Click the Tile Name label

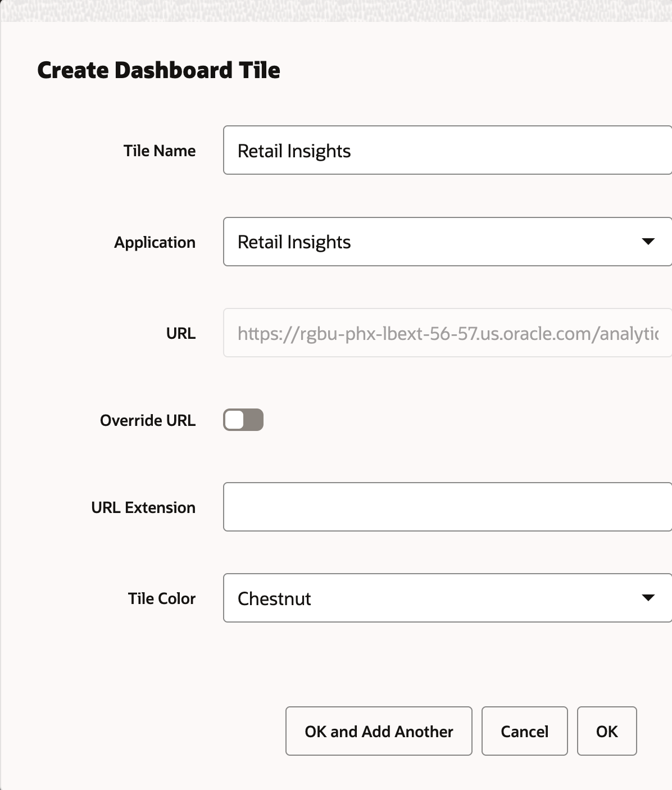pos(160,151)
